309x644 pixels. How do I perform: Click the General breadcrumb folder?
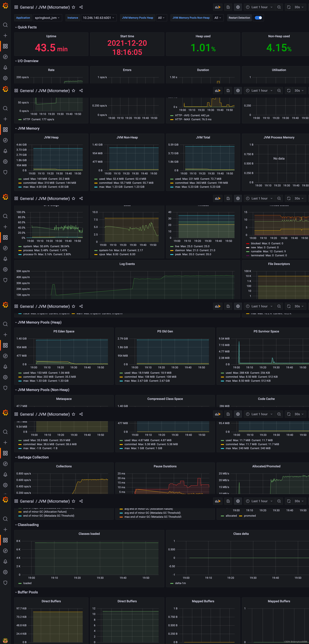pyautogui.click(x=27, y=7)
